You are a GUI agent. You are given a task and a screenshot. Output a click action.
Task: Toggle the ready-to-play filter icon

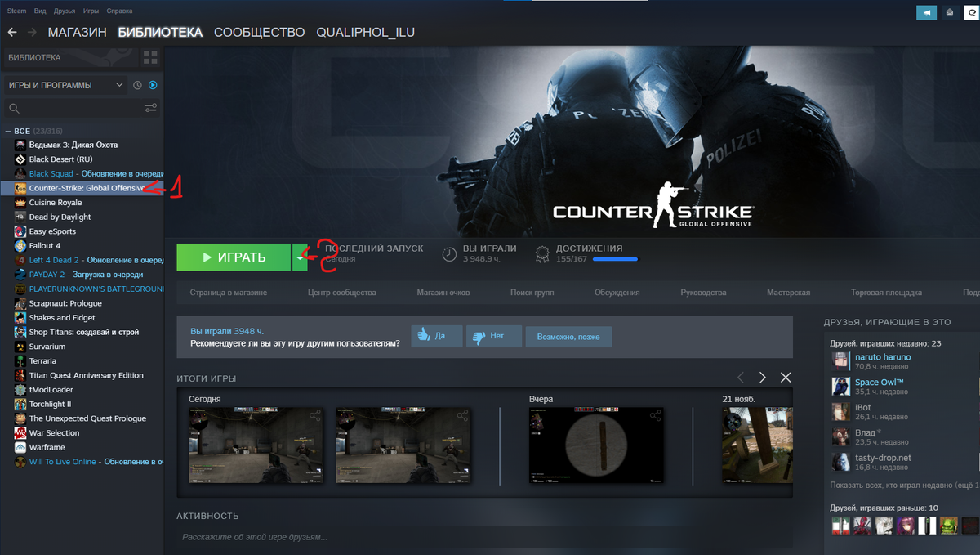pyautogui.click(x=153, y=85)
